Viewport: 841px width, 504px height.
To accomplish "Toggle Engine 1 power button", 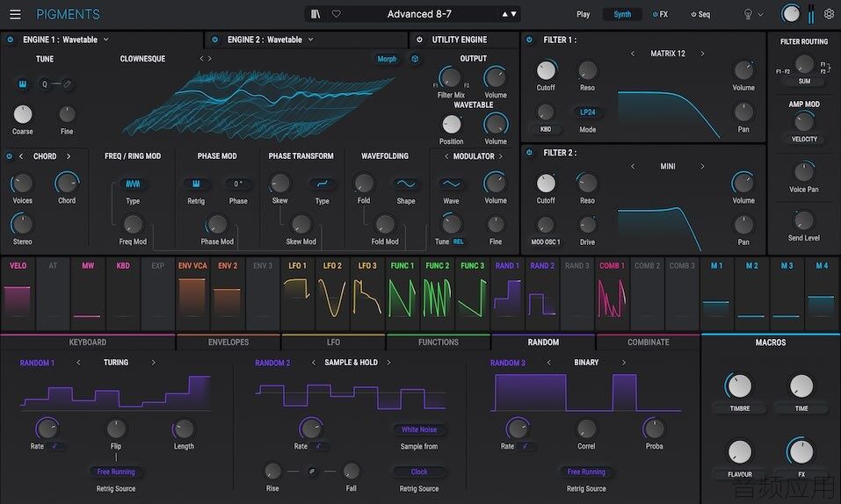I will tap(10, 40).
